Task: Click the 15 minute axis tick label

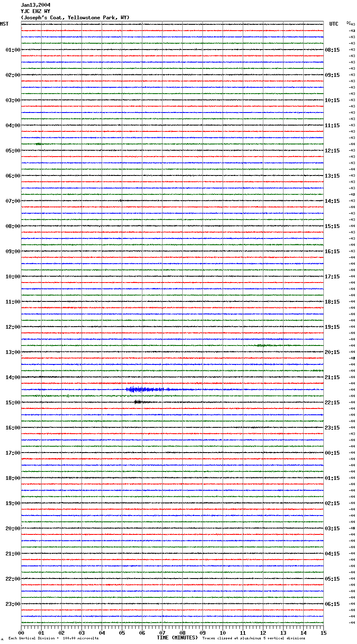Action: [x=323, y=633]
